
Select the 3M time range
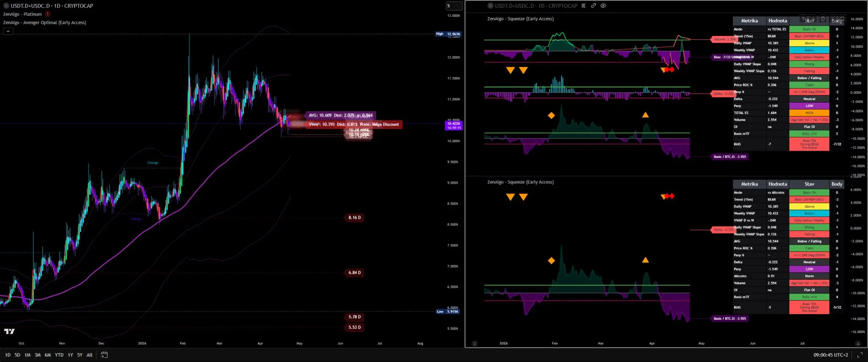point(38,355)
